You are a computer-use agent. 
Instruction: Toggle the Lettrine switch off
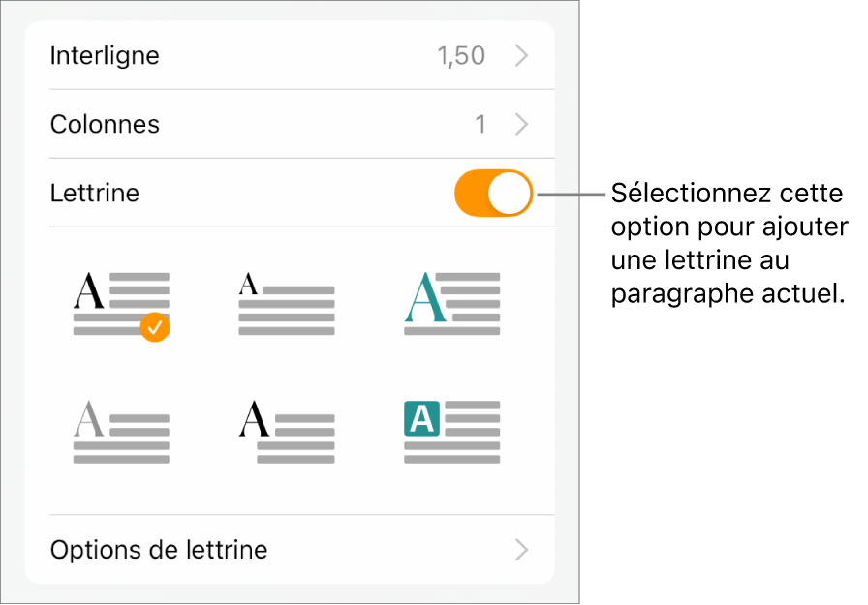[x=493, y=193]
